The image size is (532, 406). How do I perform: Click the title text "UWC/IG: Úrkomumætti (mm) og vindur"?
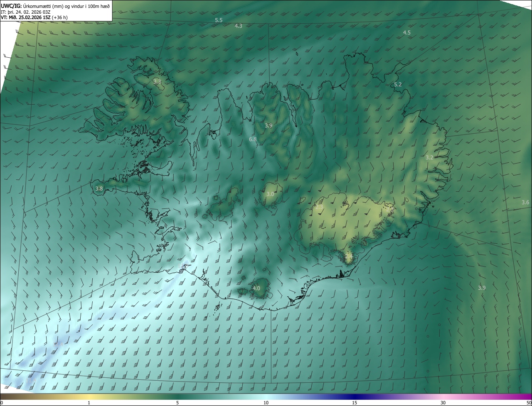56,6
